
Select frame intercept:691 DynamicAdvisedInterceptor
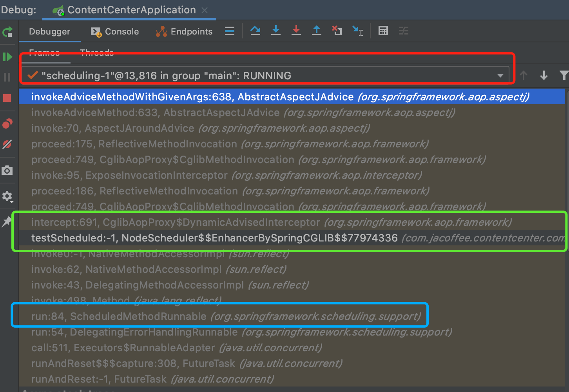pos(292,222)
